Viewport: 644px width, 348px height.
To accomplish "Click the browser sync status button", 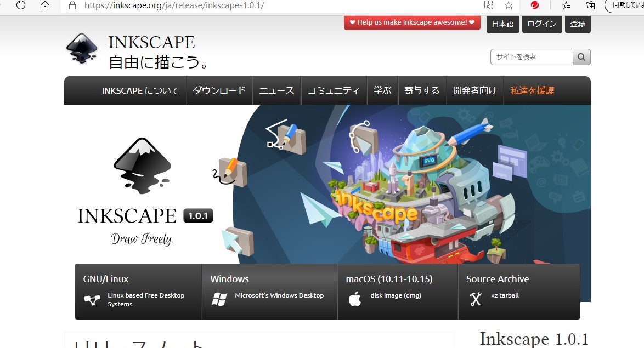I will point(624,5).
